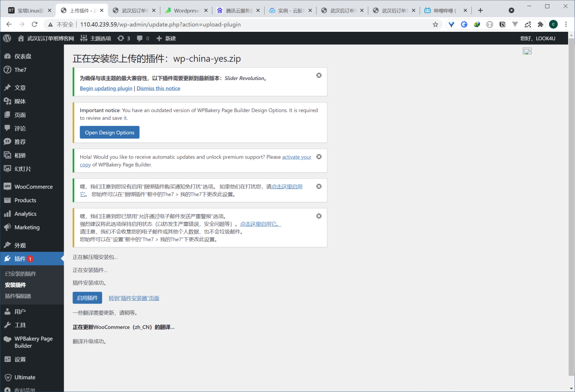Viewport: 575px width, 392px height.
Task: Open the Notion web clipper extension
Action: click(502, 25)
